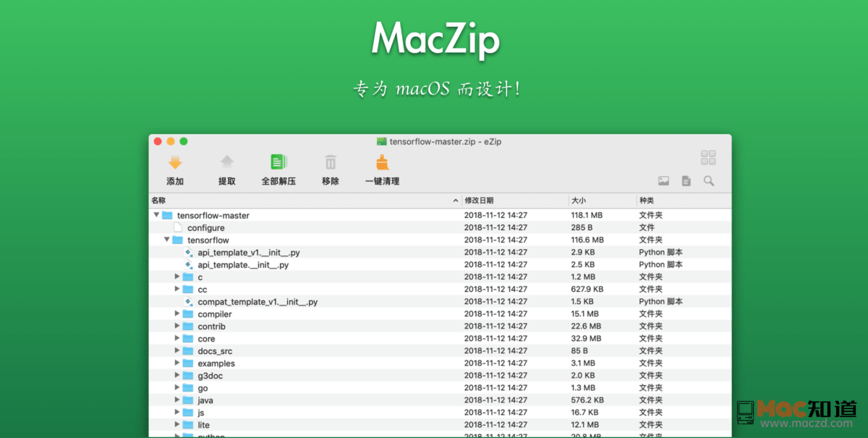Select the 全部解压 (Extract All) icon
Viewport: 868px width, 438px height.
278,162
